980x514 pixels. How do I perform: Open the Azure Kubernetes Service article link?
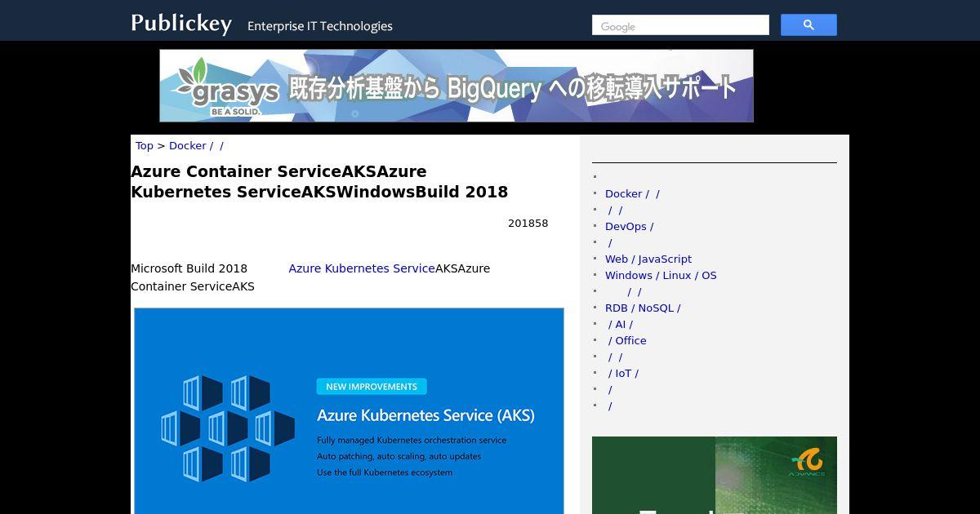(362, 268)
